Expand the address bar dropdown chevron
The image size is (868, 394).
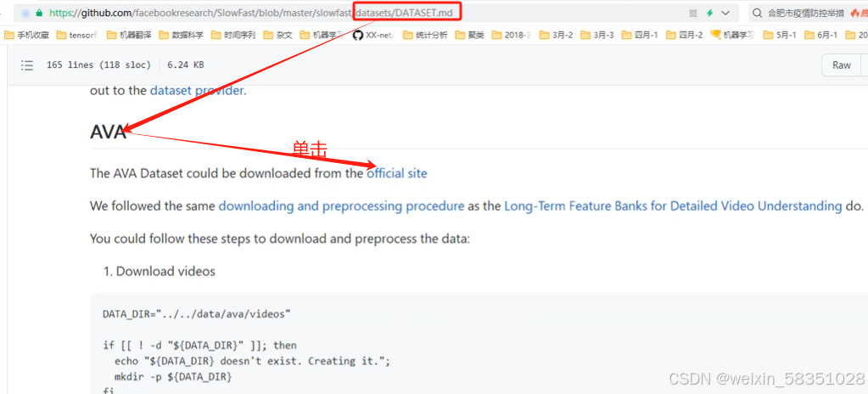pos(725,13)
